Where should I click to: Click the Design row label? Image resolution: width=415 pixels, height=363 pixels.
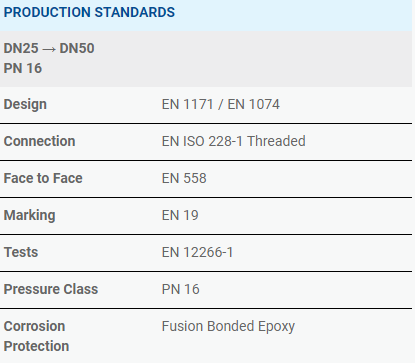25,104
